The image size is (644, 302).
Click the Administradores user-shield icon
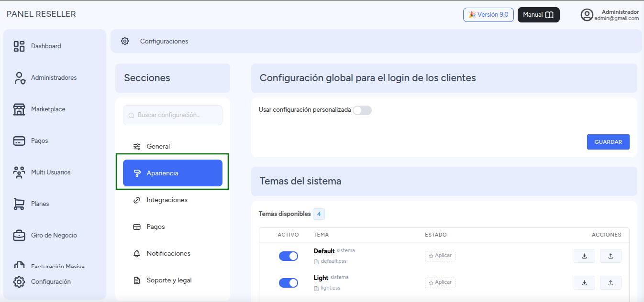click(x=19, y=78)
